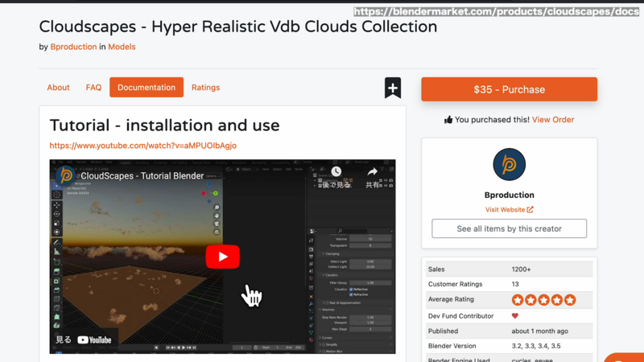Switch to the Ratings tab
Image resolution: width=644 pixels, height=362 pixels.
(206, 88)
